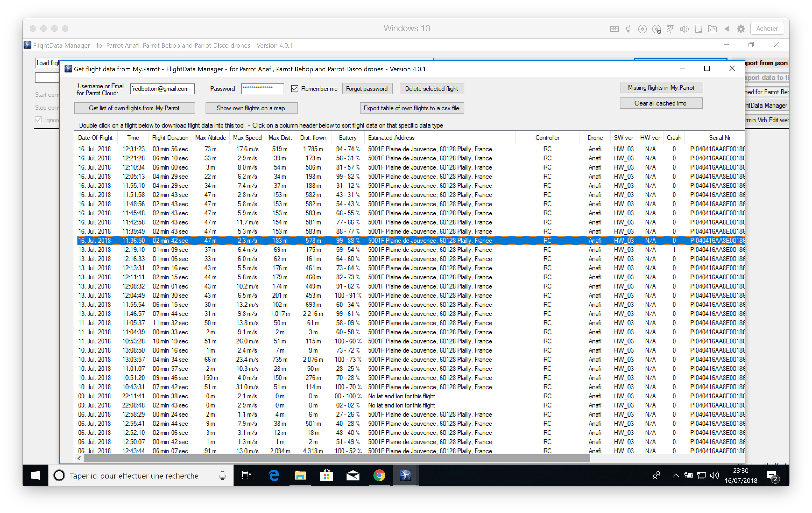Sort by Date Of Flight column header

tap(96, 138)
